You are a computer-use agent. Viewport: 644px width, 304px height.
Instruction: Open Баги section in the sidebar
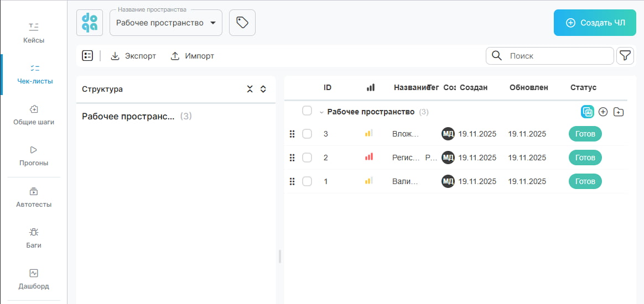[34, 238]
